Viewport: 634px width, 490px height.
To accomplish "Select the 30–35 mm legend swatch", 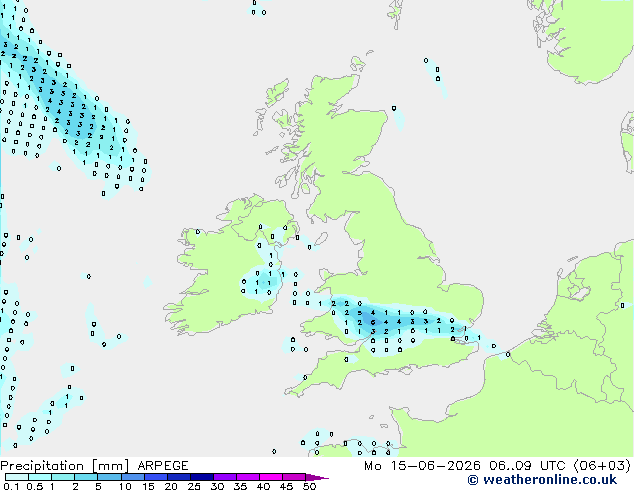I will 224,477.
